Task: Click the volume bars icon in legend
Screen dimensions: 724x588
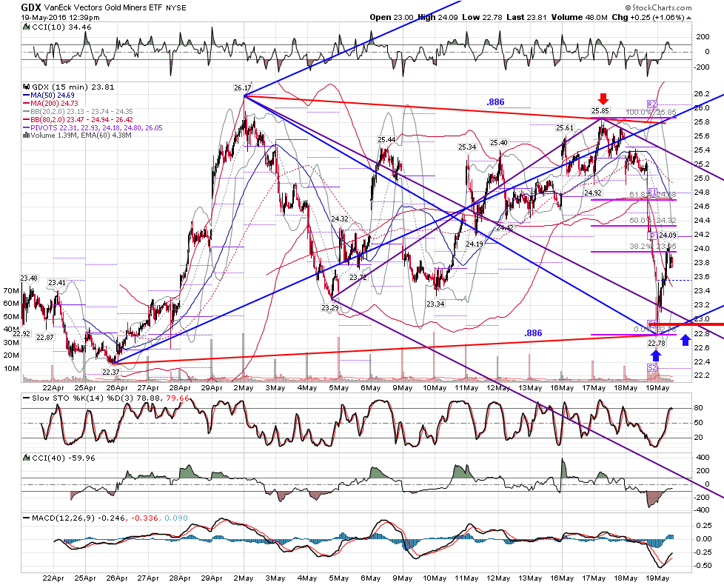Action: click(x=27, y=136)
